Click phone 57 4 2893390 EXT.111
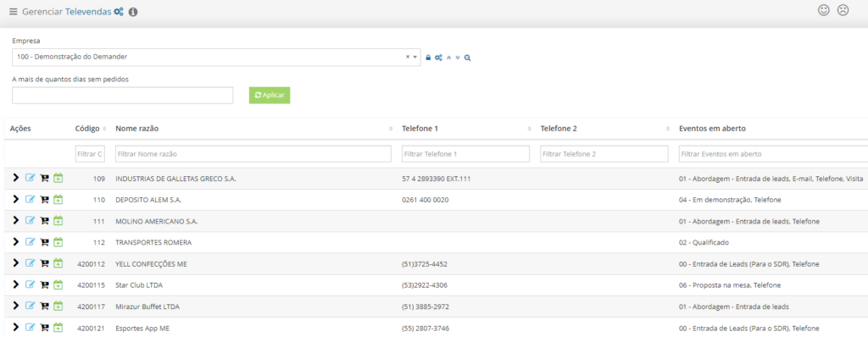The image size is (868, 337). [437, 179]
